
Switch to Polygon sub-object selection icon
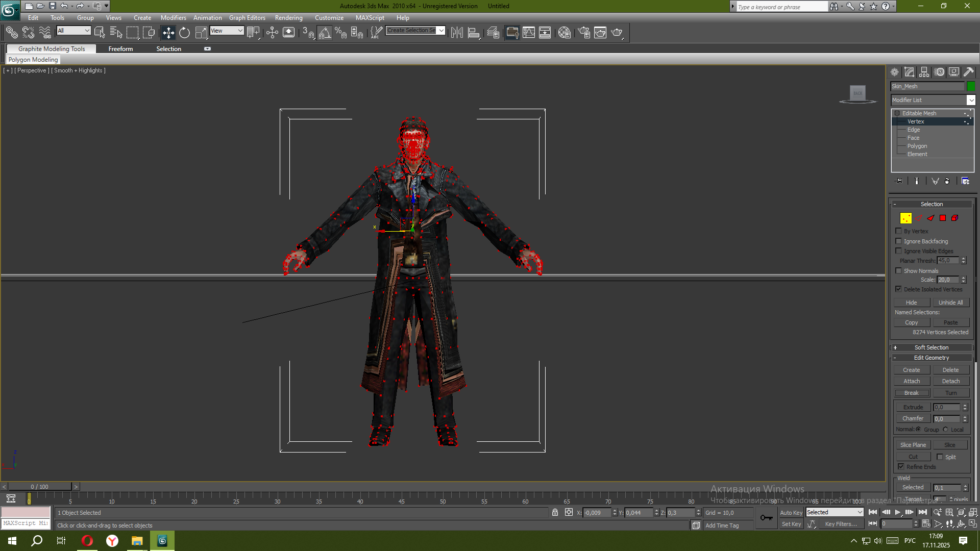942,218
